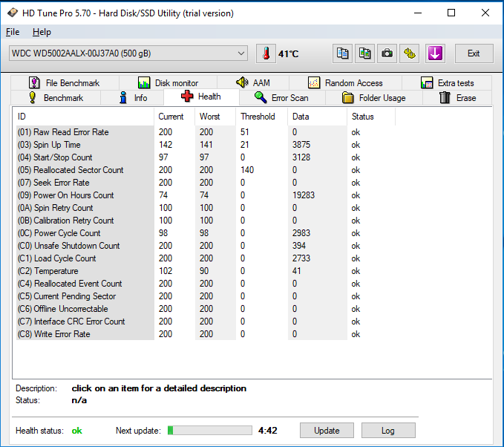Select the (09) Power On Hours Count row
The width and height of the screenshot is (504, 447).
coord(206,195)
